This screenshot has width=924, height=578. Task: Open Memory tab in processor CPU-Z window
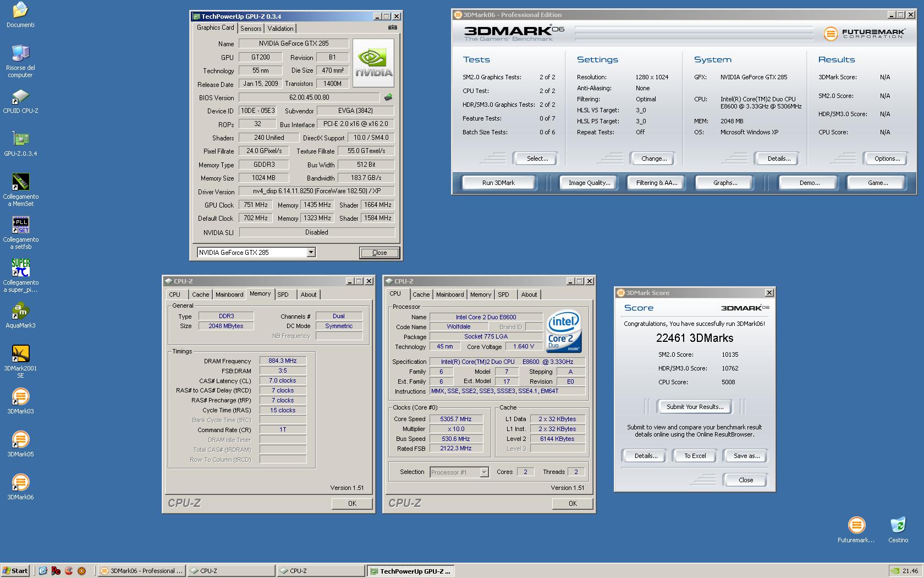pyautogui.click(x=481, y=295)
